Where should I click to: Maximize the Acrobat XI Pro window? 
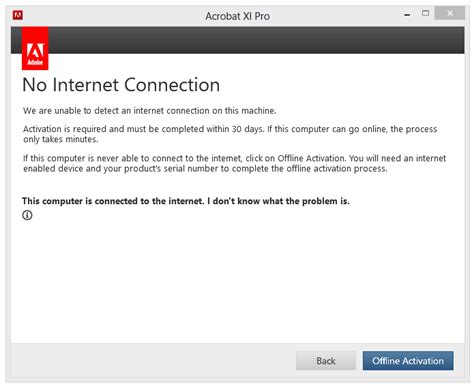point(425,13)
